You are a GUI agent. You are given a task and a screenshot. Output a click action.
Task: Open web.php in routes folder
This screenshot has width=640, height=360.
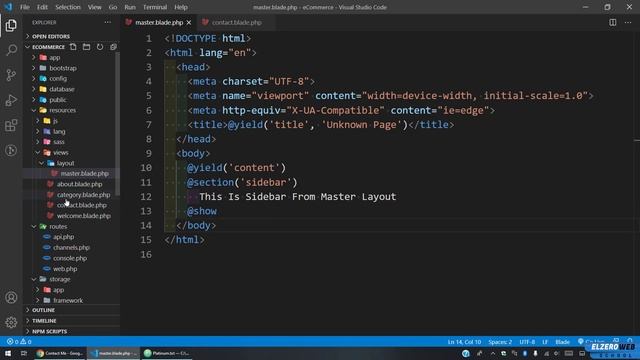[65, 269]
